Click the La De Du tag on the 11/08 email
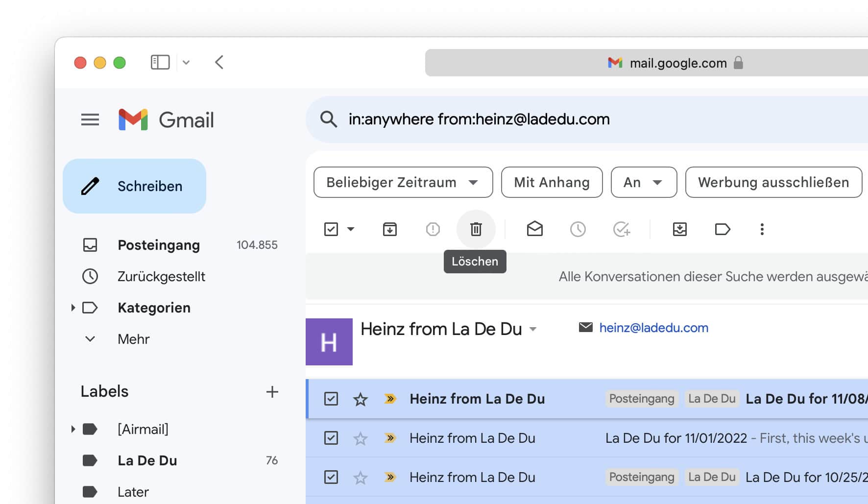This screenshot has height=504, width=868. (x=712, y=399)
